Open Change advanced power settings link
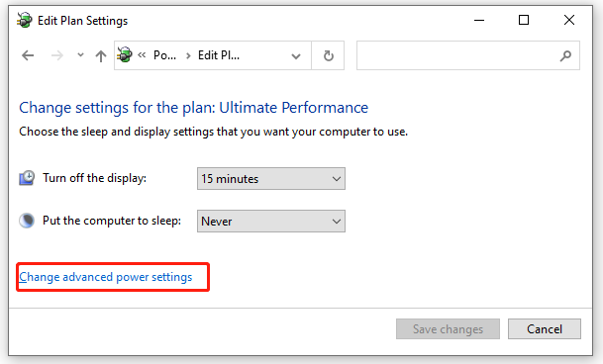Image resolution: width=603 pixels, height=364 pixels. coord(106,277)
